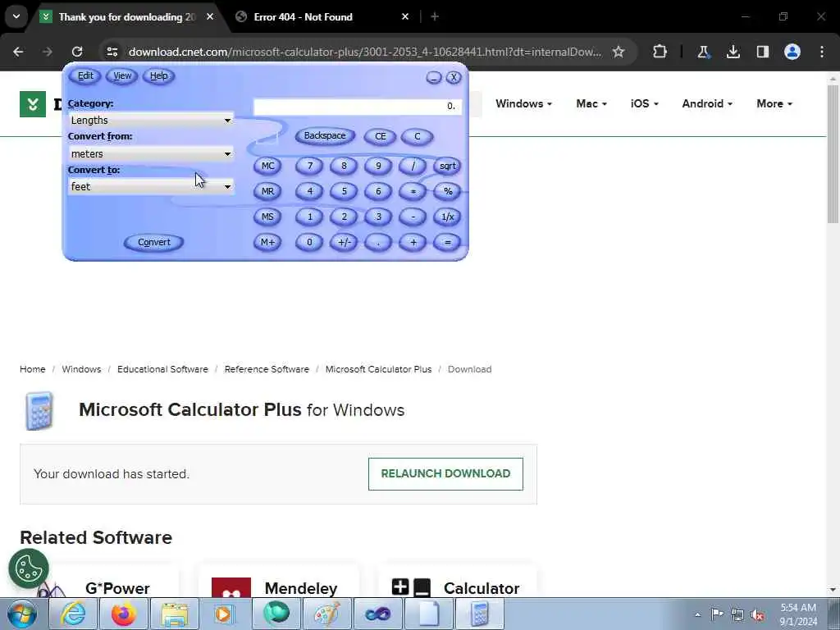840x630 pixels.
Task: Click the CE clear entry button
Action: [380, 136]
